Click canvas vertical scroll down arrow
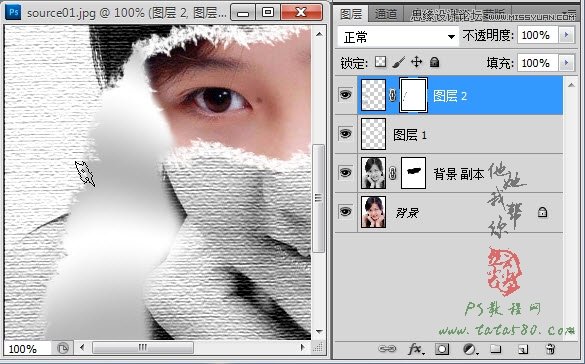The image size is (585, 364). tap(319, 331)
